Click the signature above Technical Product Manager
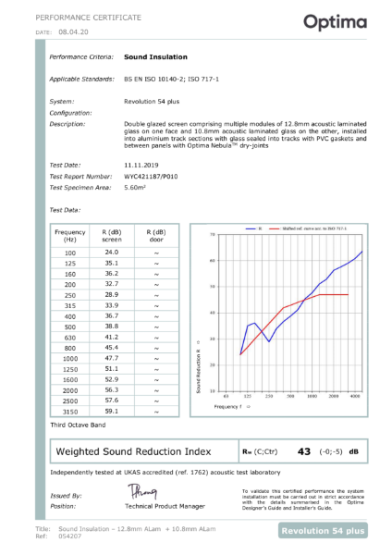 click(x=142, y=491)
